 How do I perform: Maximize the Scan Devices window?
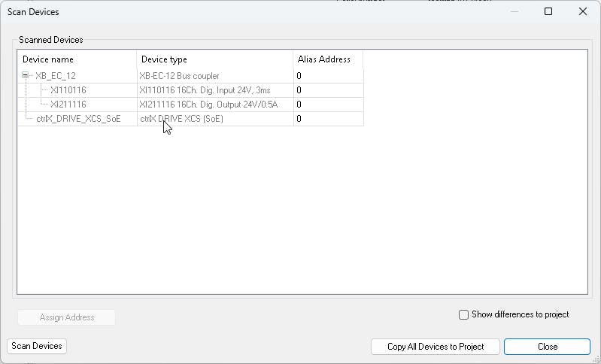[548, 11]
